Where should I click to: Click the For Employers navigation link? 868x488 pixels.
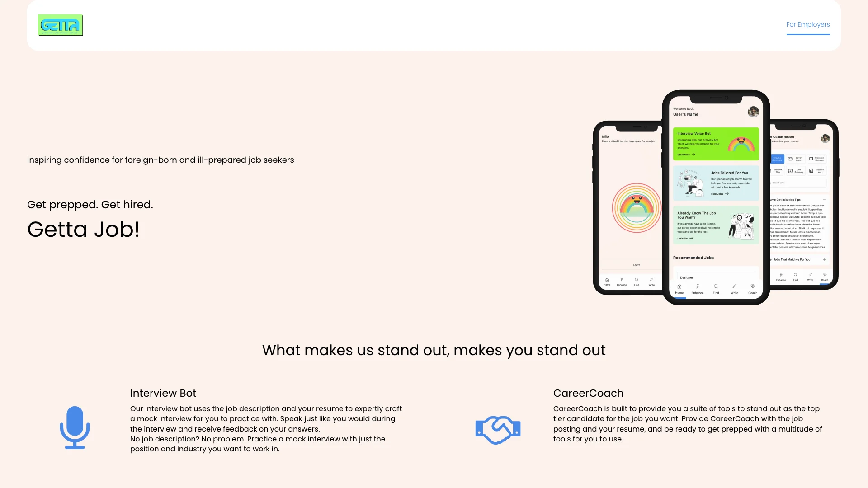click(808, 24)
